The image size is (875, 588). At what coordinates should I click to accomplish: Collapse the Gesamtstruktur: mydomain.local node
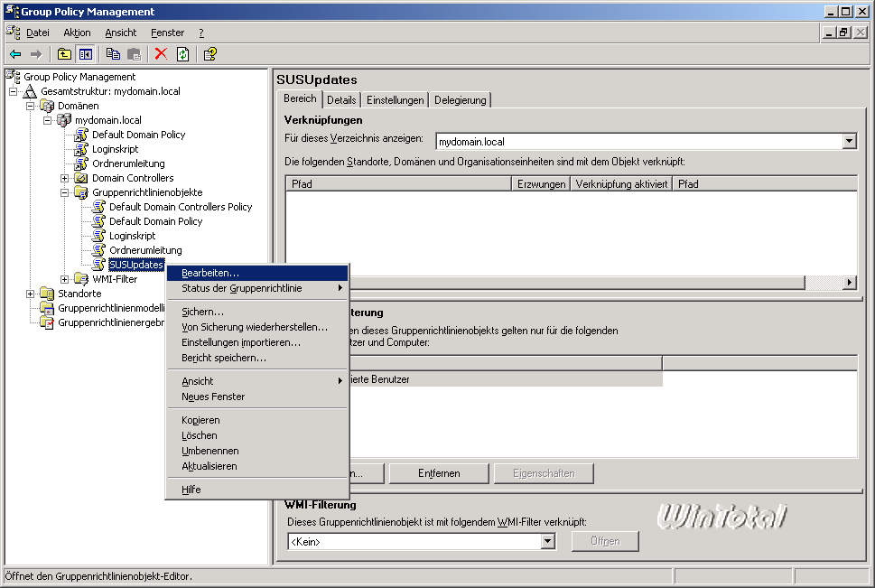pyautogui.click(x=13, y=91)
